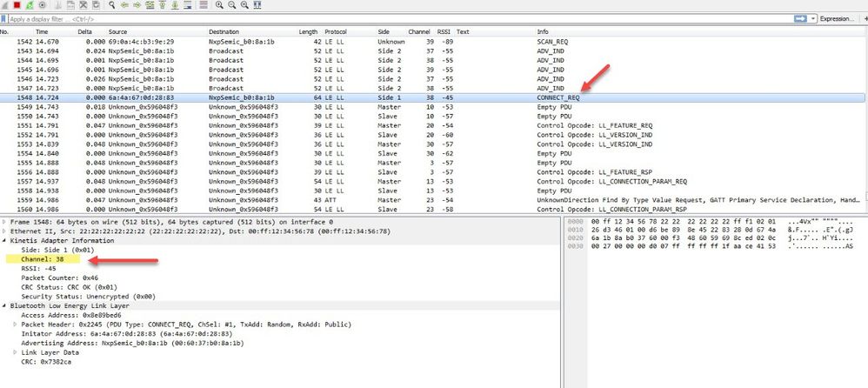Select Security Status: Unencrypted field

88,297
